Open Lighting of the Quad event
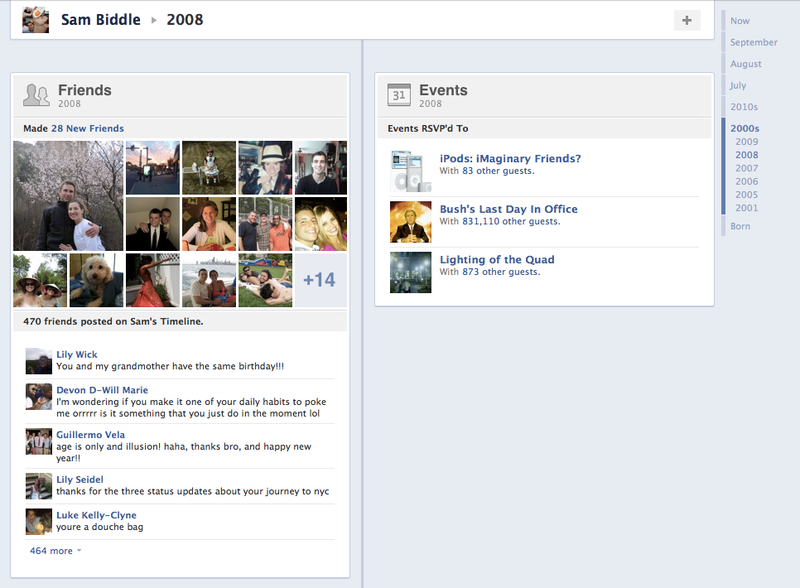Viewport: 800px width, 588px height. (x=497, y=260)
